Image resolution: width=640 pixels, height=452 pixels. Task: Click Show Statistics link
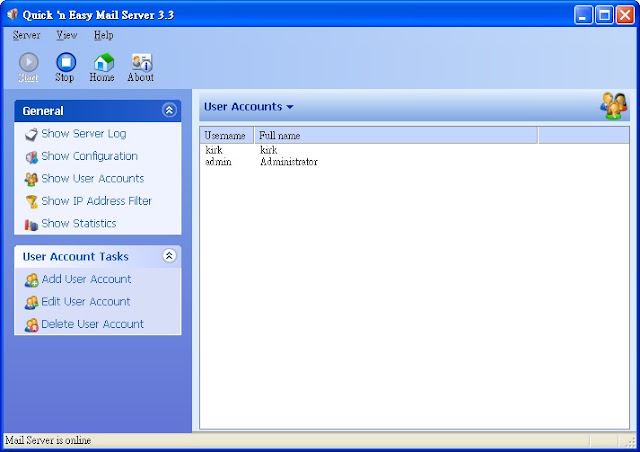[x=79, y=223]
